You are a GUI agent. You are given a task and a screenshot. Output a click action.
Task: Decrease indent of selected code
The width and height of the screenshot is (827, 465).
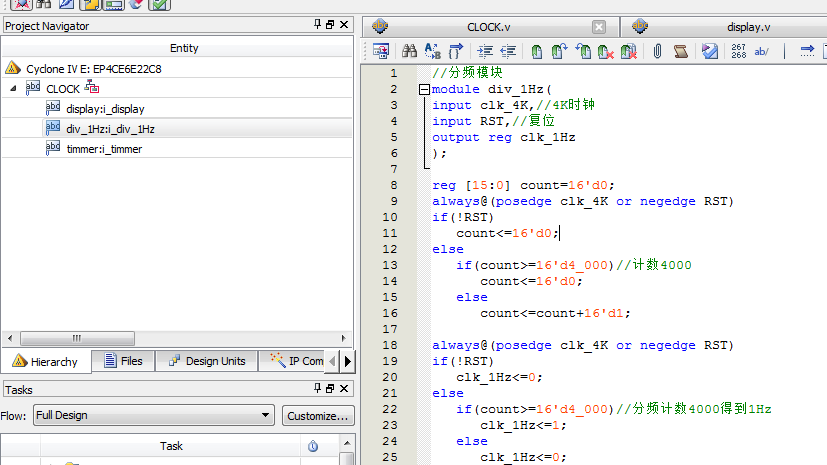click(x=508, y=51)
